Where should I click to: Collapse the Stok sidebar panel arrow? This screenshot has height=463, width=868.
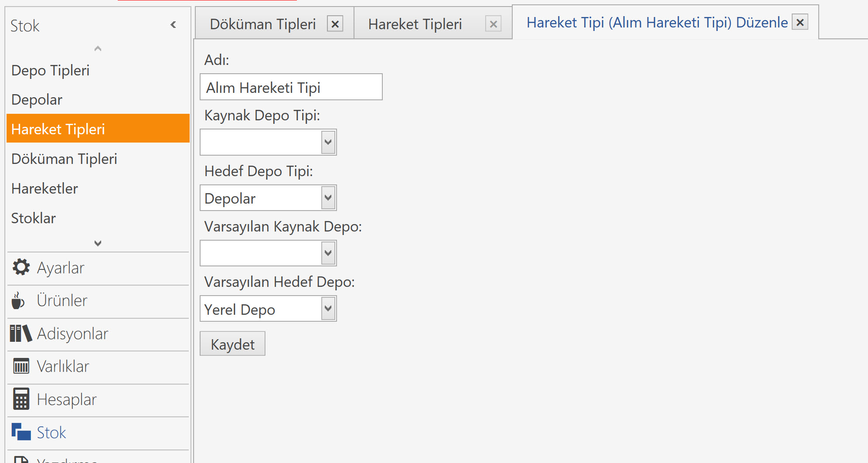pyautogui.click(x=174, y=25)
